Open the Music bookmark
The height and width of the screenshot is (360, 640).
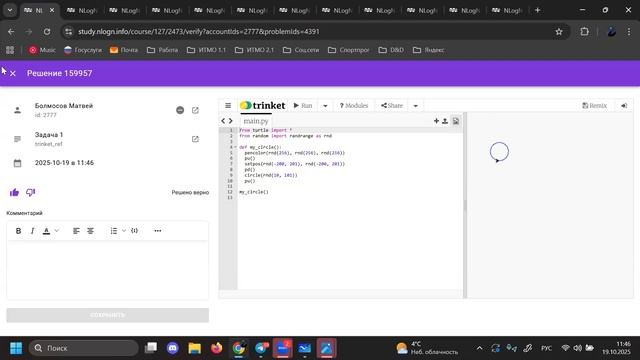pyautogui.click(x=42, y=50)
